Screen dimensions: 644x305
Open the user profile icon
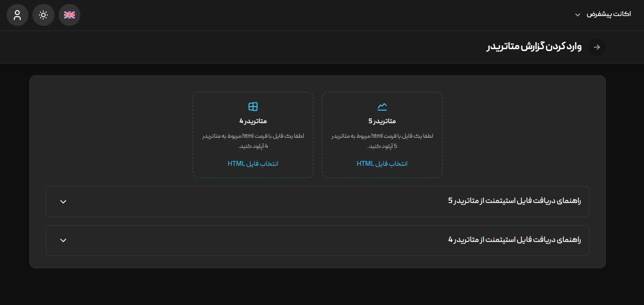click(x=17, y=15)
